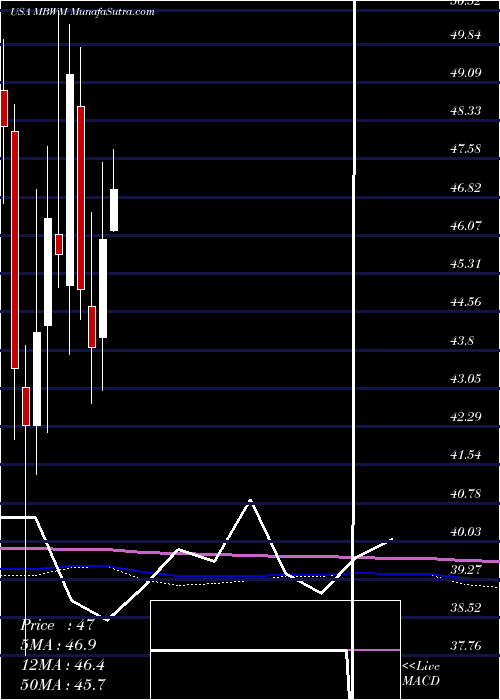Click the 44.56 price axis label
This screenshot has height=700, width=500.
(x=466, y=302)
